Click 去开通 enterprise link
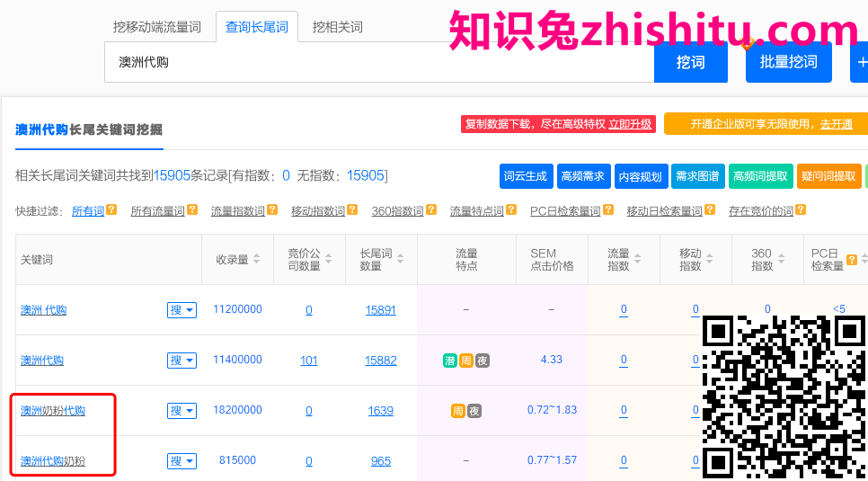868x481 pixels. pos(836,124)
